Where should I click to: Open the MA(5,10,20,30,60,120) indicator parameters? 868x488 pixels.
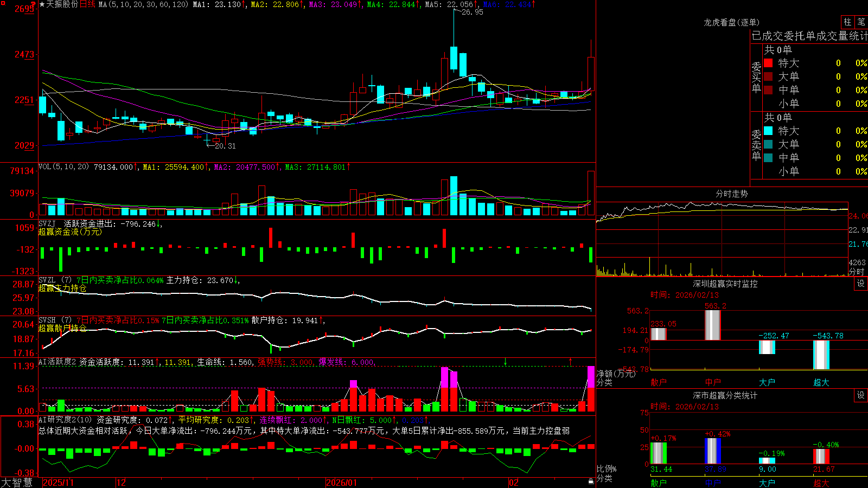point(143,4)
